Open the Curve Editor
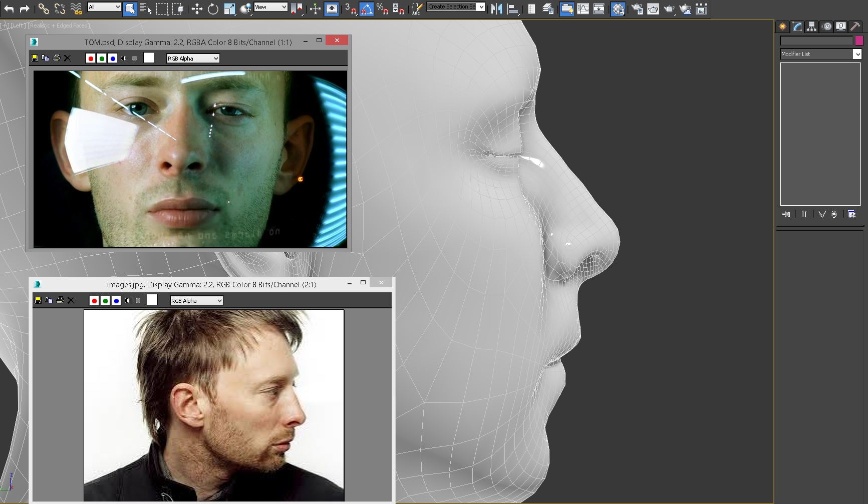Viewport: 868px width, 504px height. (x=583, y=9)
